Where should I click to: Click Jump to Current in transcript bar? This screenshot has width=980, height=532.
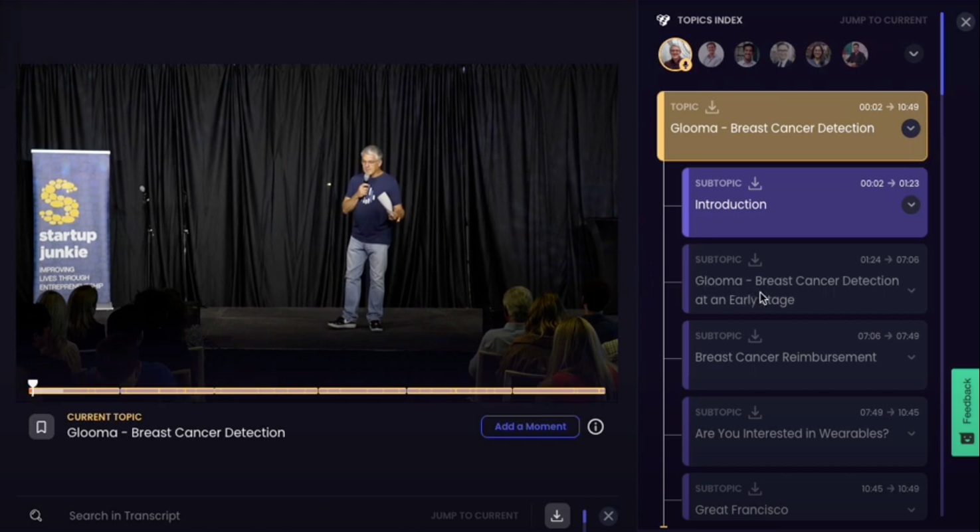[474, 515]
